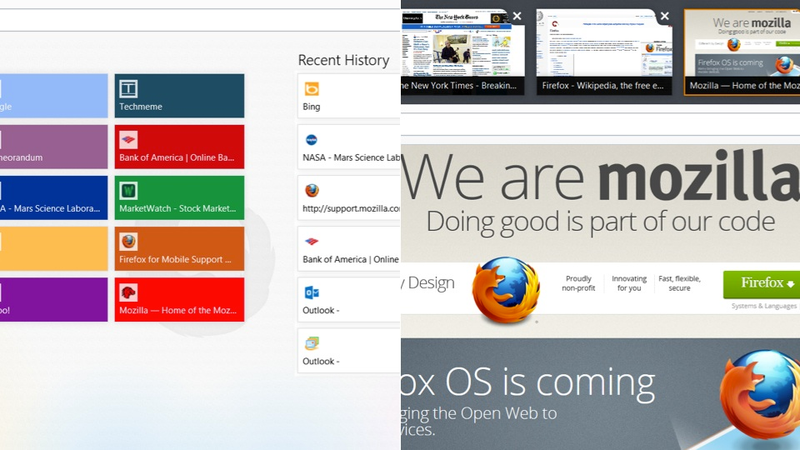Click the Bing icon in Recent History
The image size is (800, 450).
pos(311,89)
